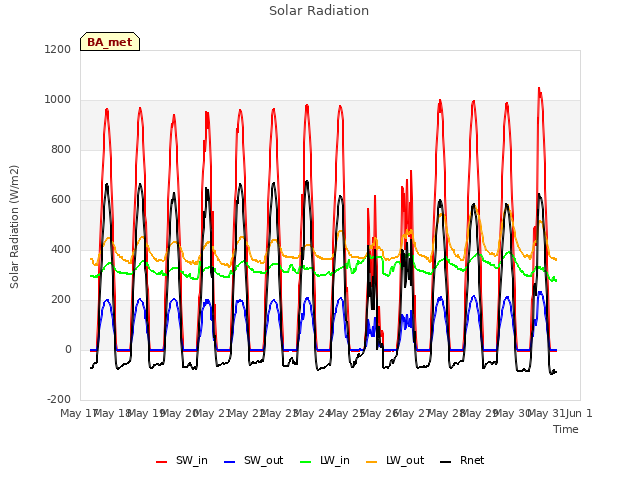Viewport: 640px width, 480px height.
Task: Click the green LW_in legend color marker
Action: pyautogui.click(x=305, y=462)
